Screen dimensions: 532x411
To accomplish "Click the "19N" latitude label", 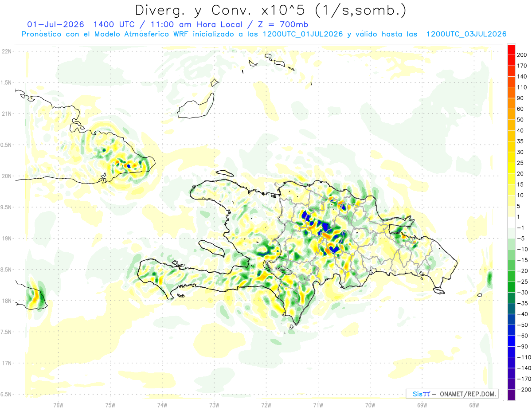I will (7, 239).
